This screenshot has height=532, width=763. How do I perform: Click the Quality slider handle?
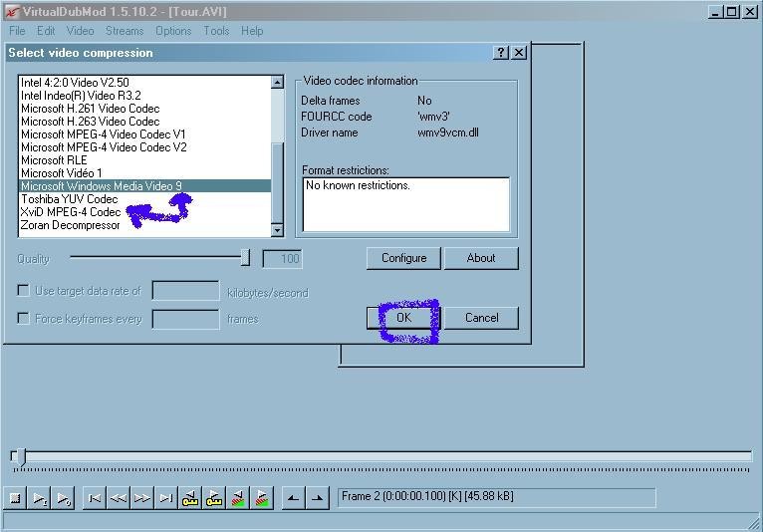coord(245,257)
